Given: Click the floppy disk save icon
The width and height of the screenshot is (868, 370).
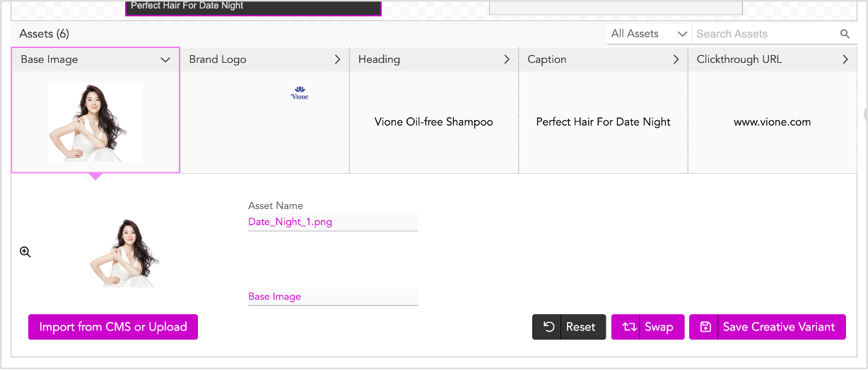Looking at the screenshot, I should click(705, 327).
